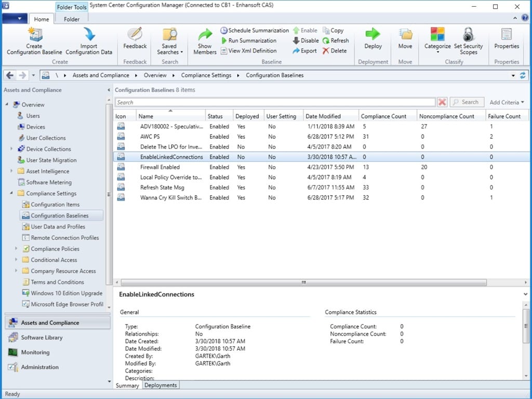Click the Back navigation arrow
Screen dimensions: 532x399
click(10, 75)
